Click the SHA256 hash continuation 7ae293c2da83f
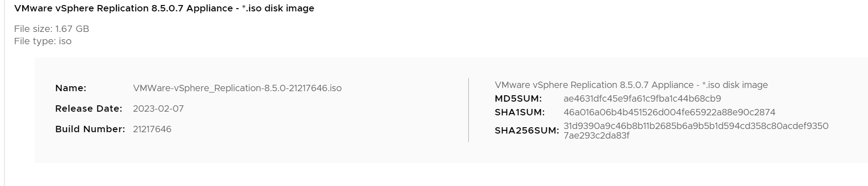The height and width of the screenshot is (186, 868). [596, 136]
